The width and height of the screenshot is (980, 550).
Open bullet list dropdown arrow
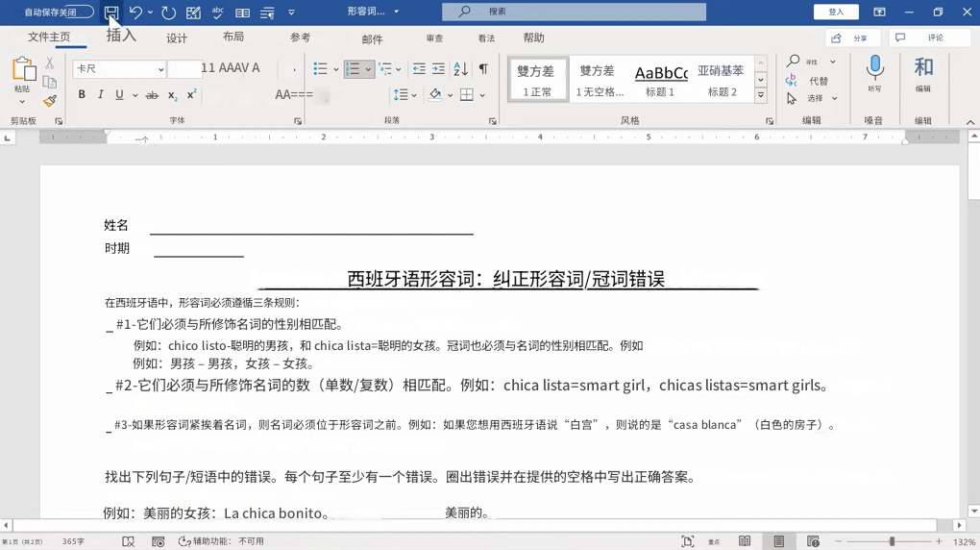(x=335, y=69)
